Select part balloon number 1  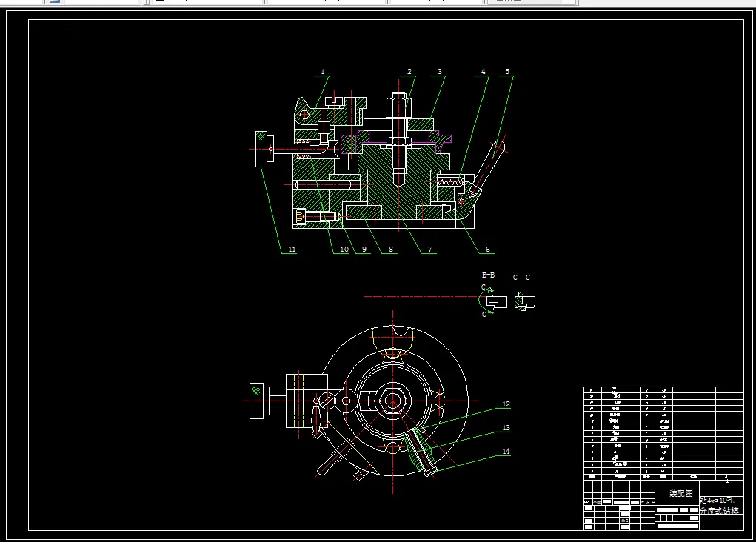(x=323, y=72)
